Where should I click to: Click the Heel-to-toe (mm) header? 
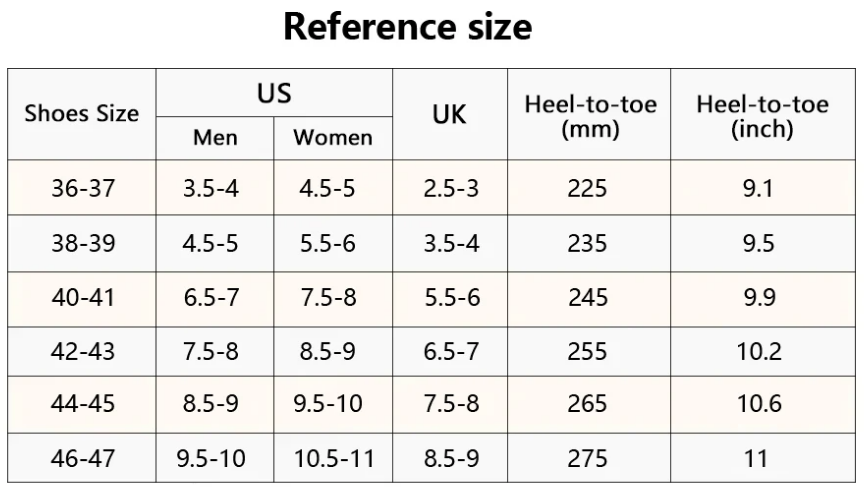point(589,114)
